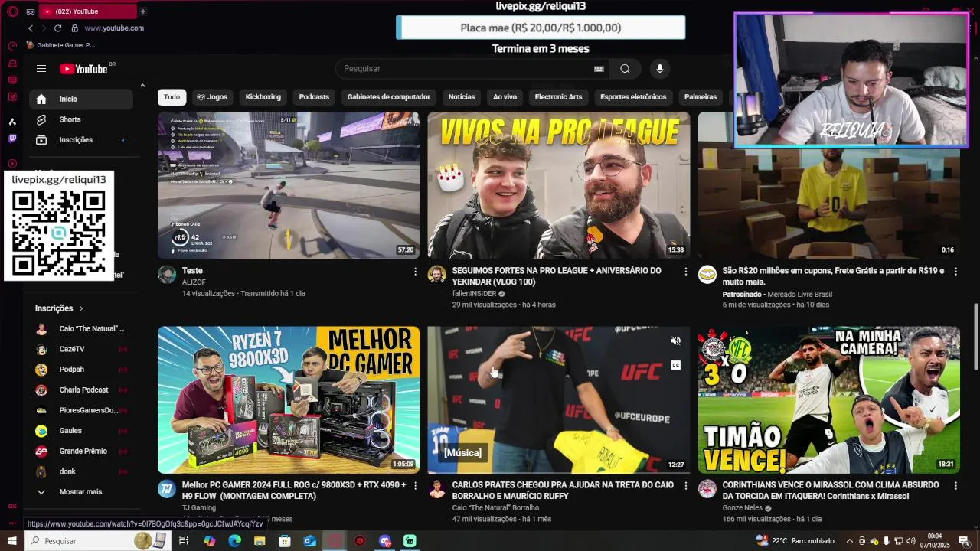Expand Mostrar mais in subscriptions
This screenshot has width=980, height=551.
80,492
